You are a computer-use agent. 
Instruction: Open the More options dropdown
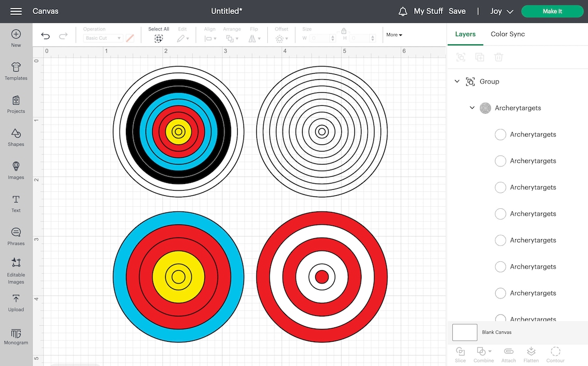(394, 35)
